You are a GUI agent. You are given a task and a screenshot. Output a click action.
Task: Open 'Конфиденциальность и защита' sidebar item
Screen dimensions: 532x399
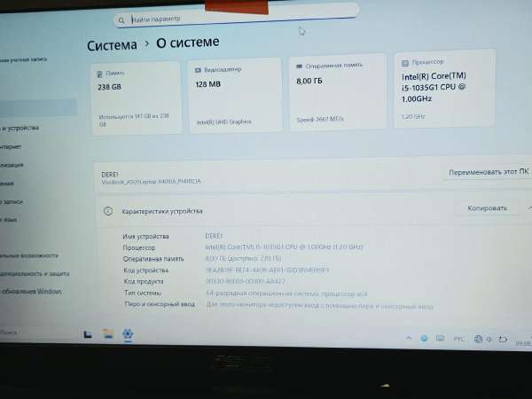pos(35,273)
